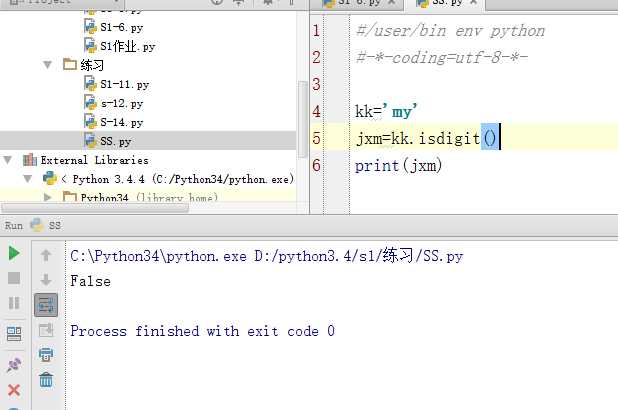Click the Restore layout icon in Run panel
The width and height of the screenshot is (618, 410).
(x=14, y=334)
